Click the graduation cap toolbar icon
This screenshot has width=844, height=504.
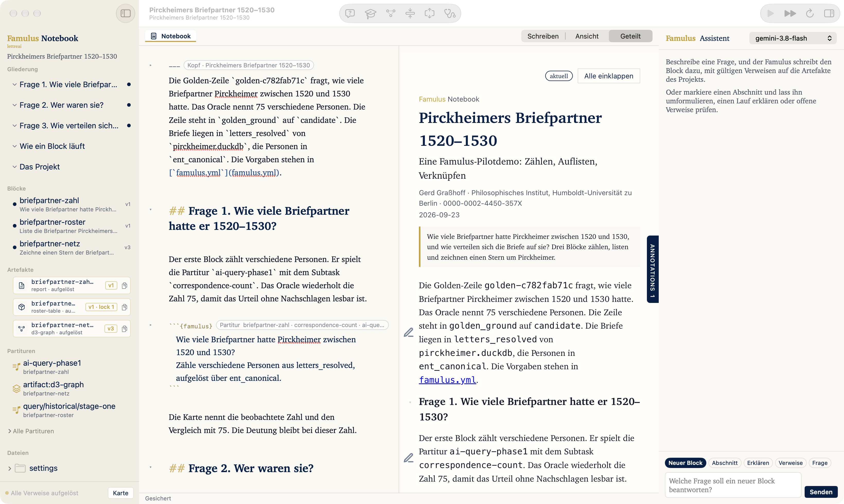point(370,13)
